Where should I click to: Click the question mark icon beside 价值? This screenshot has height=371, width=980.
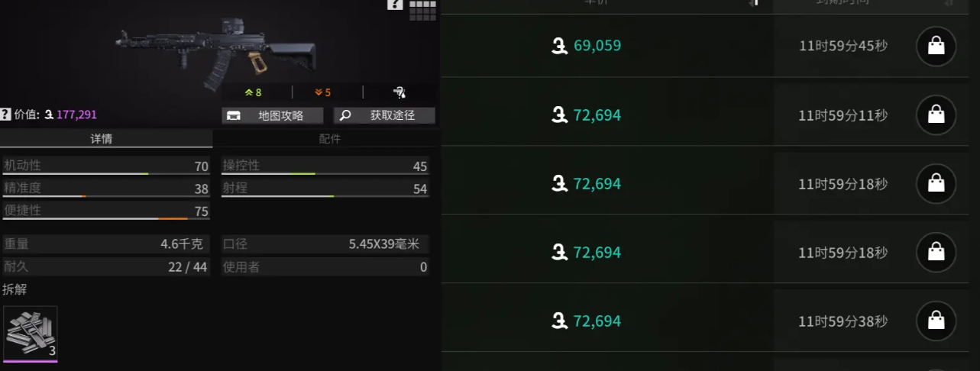5,115
